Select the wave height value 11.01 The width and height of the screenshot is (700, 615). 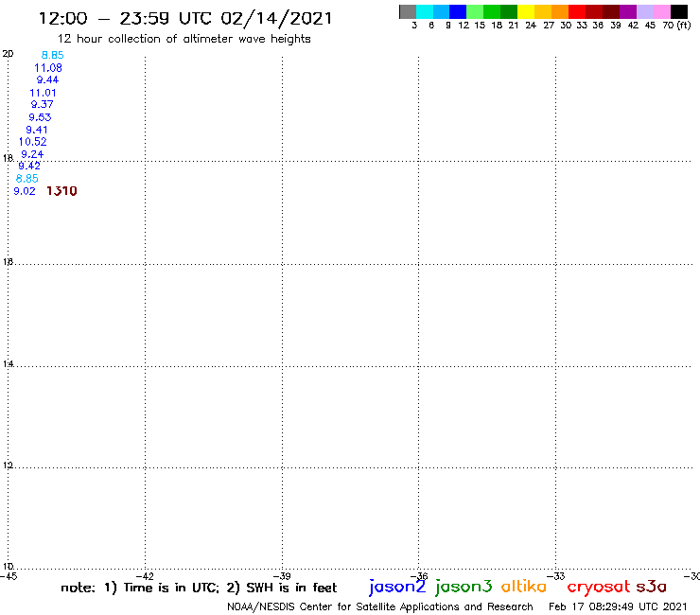point(43,93)
